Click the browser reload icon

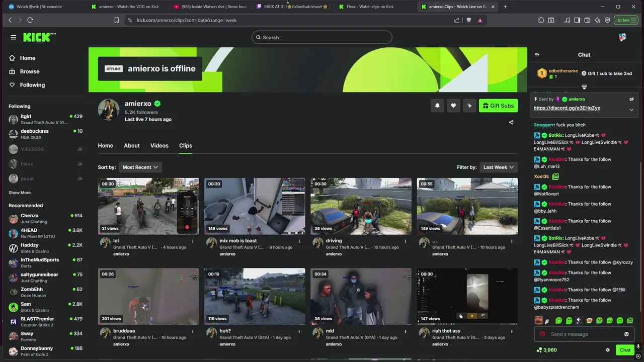(30, 20)
